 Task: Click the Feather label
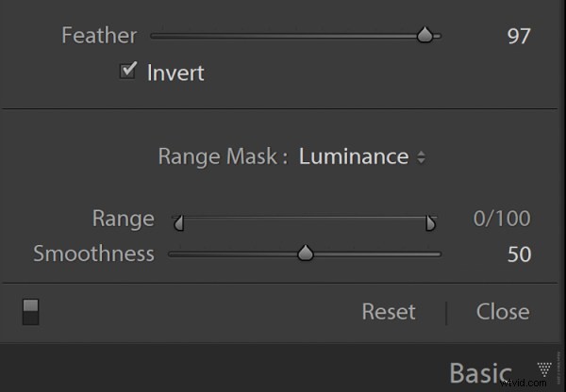[x=99, y=37]
